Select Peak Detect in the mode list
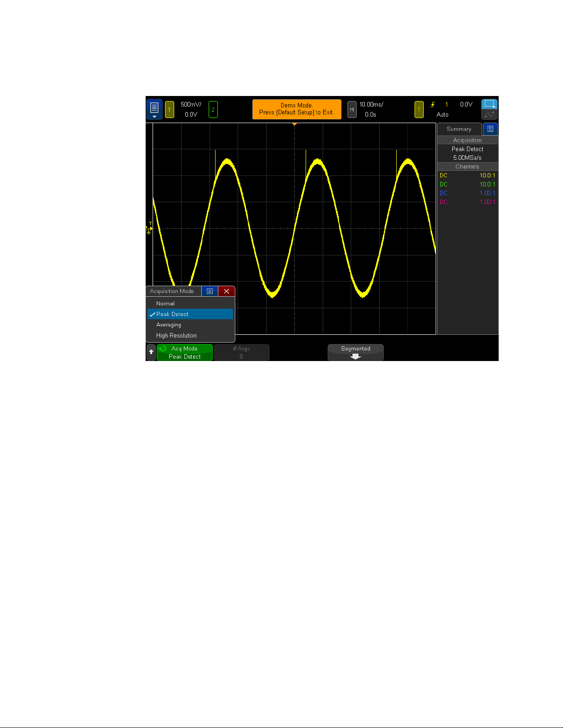Screen dimensions: 563x728 [190, 314]
